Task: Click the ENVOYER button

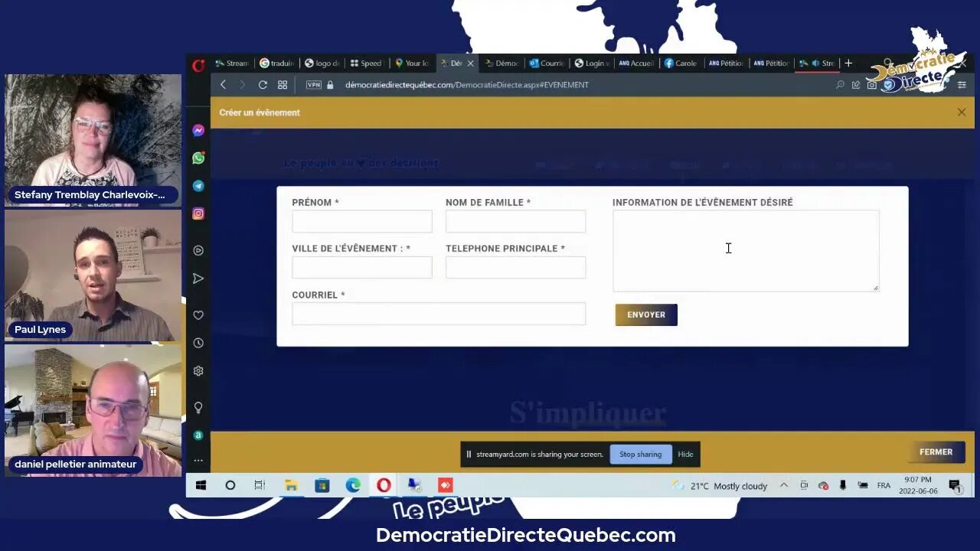Action: pyautogui.click(x=646, y=315)
